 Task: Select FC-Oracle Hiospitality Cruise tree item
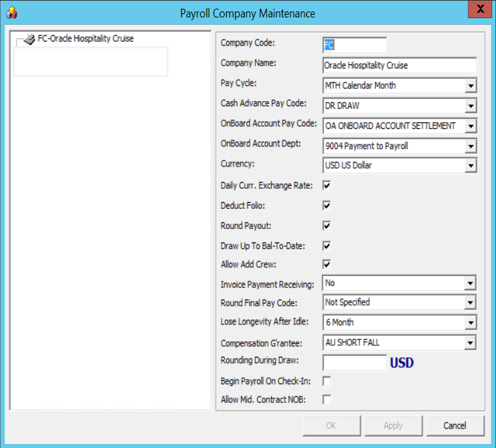coord(85,39)
